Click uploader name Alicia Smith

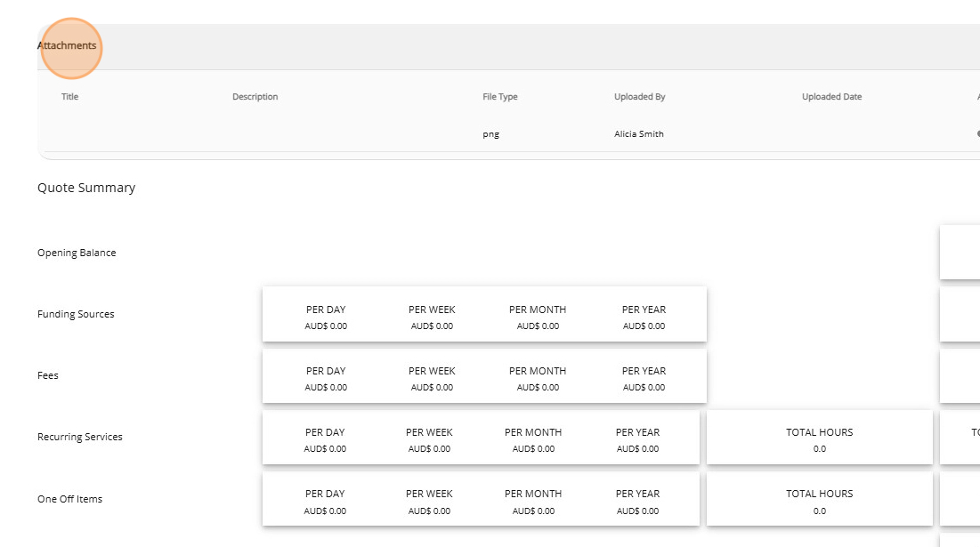[638, 134]
